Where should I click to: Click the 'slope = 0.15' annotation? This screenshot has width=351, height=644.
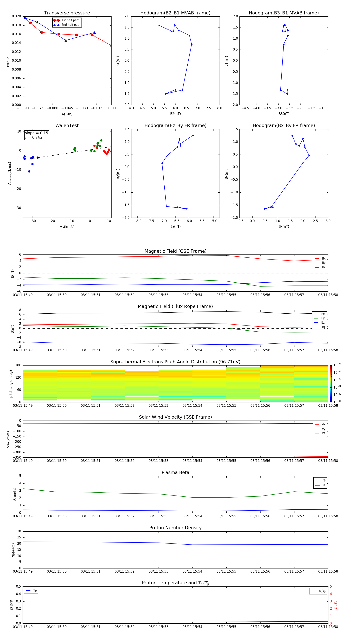[x=36, y=133]
